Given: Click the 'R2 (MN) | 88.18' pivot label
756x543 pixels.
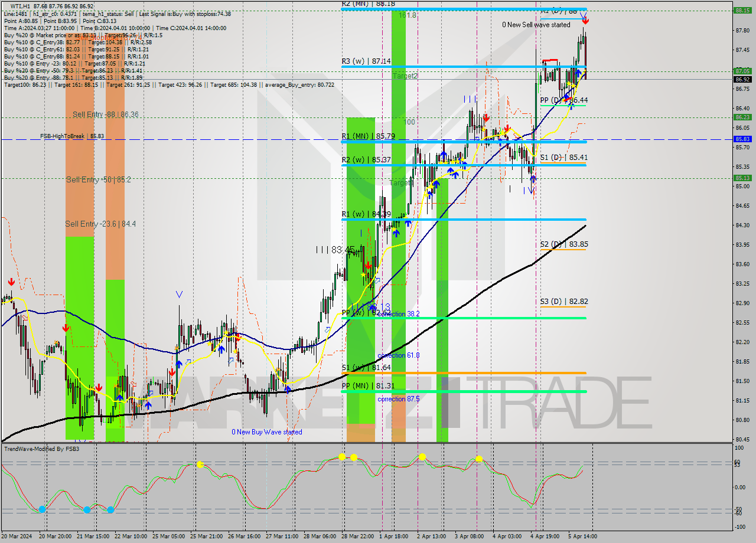Looking at the screenshot, I should [x=369, y=4].
